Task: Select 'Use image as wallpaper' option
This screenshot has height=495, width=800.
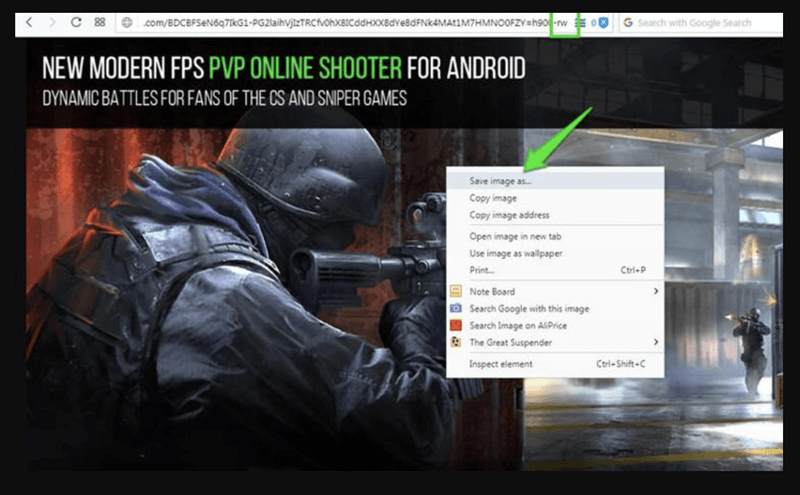Action: (517, 253)
